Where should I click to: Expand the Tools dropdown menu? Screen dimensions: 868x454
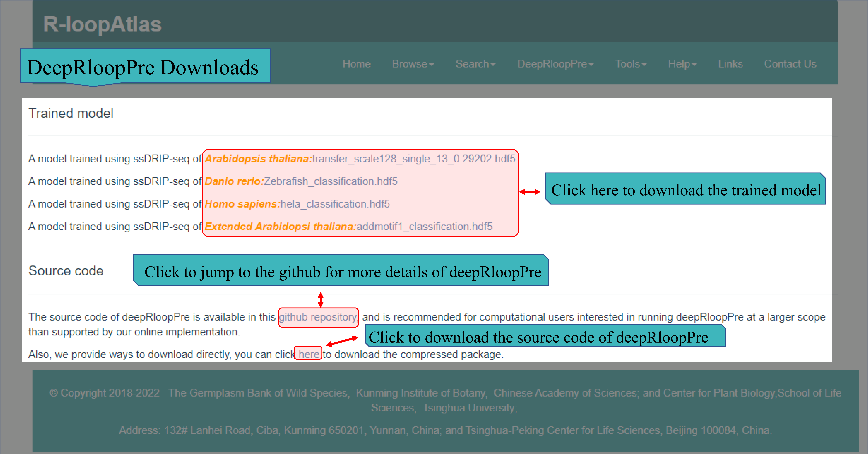coord(630,64)
